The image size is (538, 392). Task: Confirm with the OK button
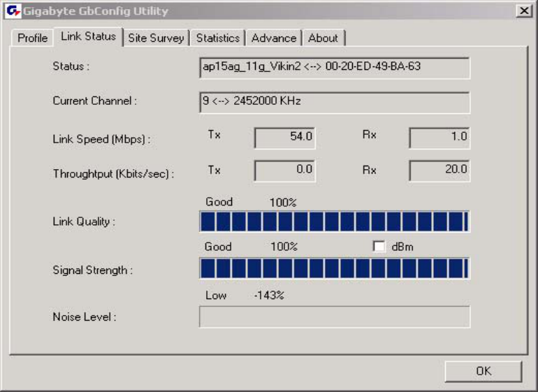(x=484, y=371)
